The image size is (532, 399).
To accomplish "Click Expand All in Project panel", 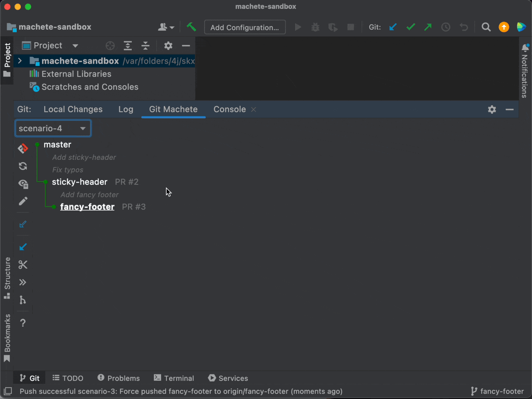I will (x=128, y=46).
